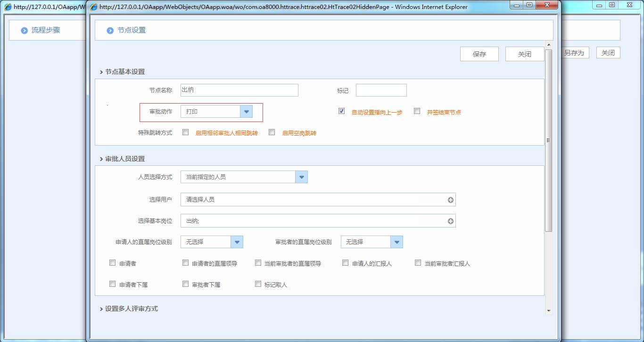
Task: Enable the 并签结束节点 checkbox
Action: pos(417,111)
